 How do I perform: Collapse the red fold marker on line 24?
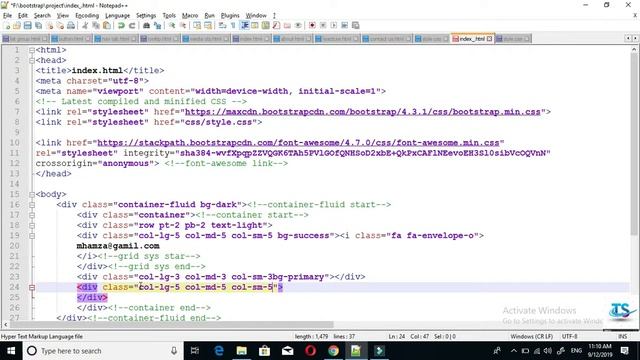pyautogui.click(x=32, y=287)
